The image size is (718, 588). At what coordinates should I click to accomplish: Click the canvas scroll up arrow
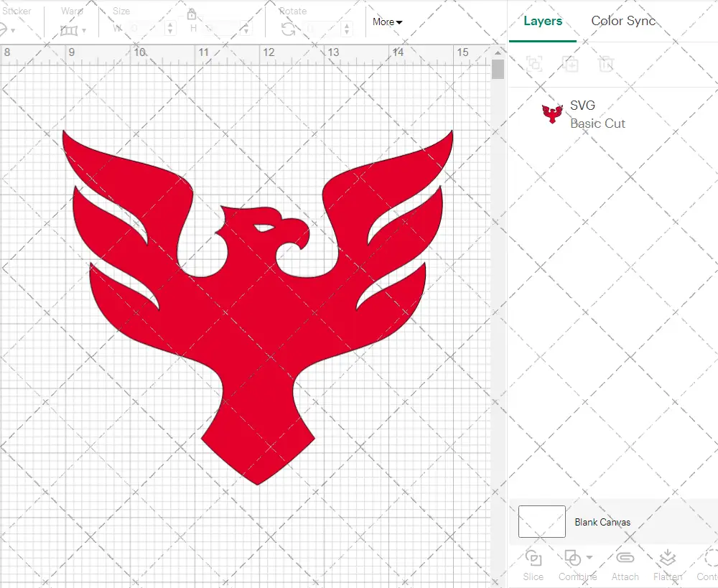tap(498, 52)
